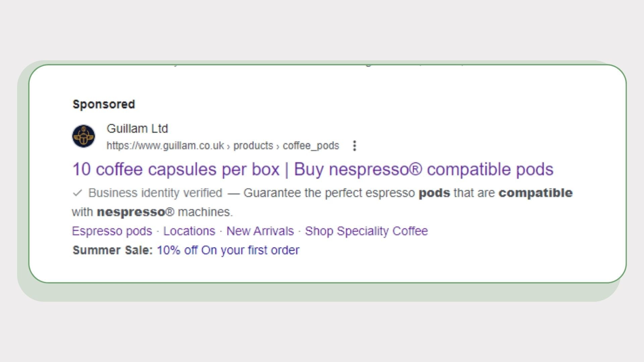Viewport: 644px width, 362px height.
Task: Click the business identity verified checkmark
Action: coord(77,193)
